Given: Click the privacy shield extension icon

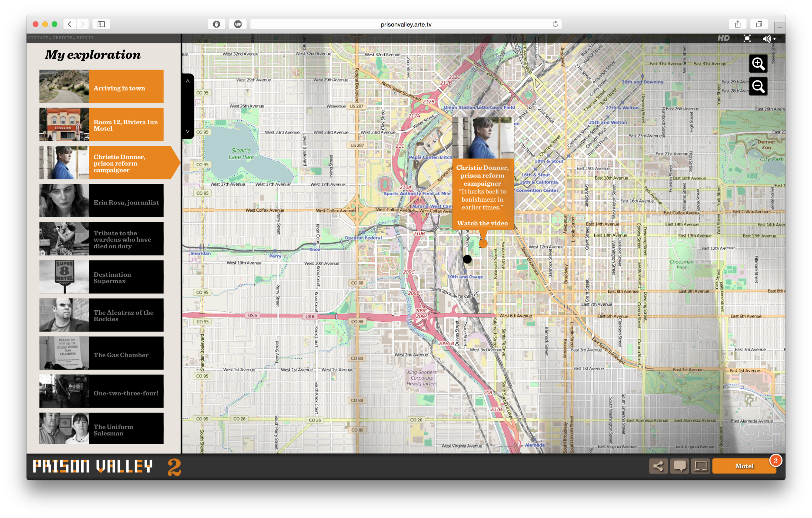Looking at the screenshot, I should (x=216, y=24).
